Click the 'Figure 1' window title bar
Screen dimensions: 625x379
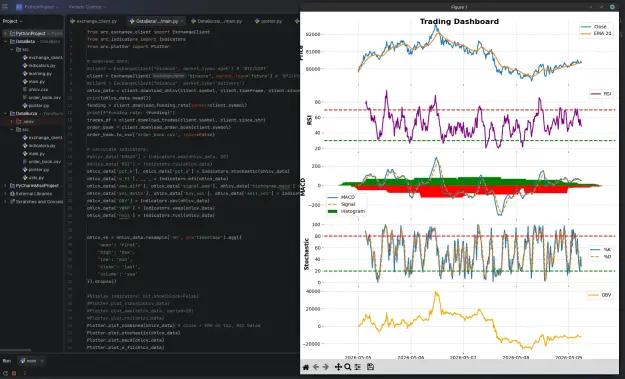click(459, 7)
